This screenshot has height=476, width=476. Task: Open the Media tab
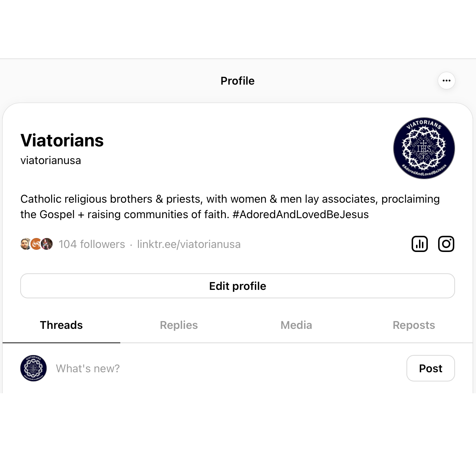(x=296, y=325)
